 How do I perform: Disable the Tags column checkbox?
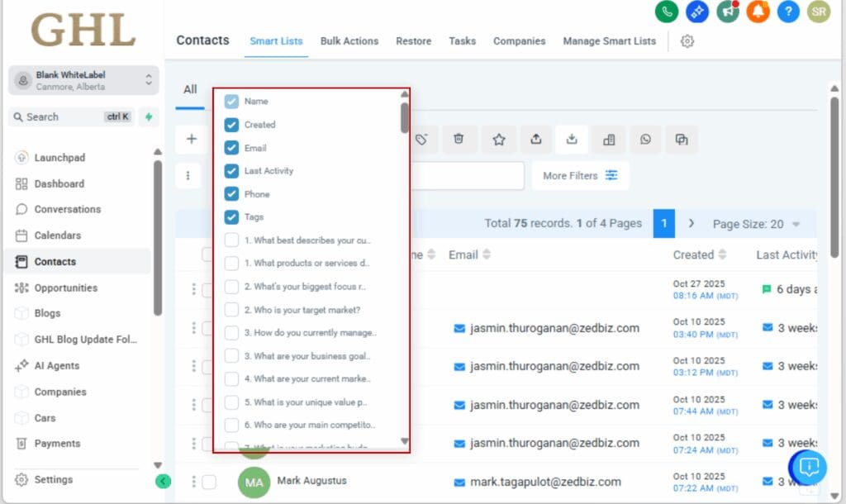click(231, 216)
